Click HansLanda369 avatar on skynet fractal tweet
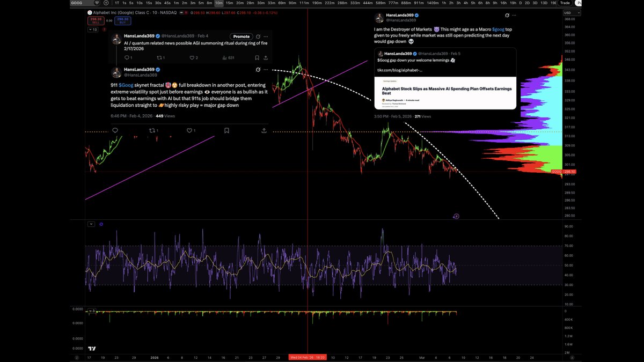 pyautogui.click(x=116, y=72)
